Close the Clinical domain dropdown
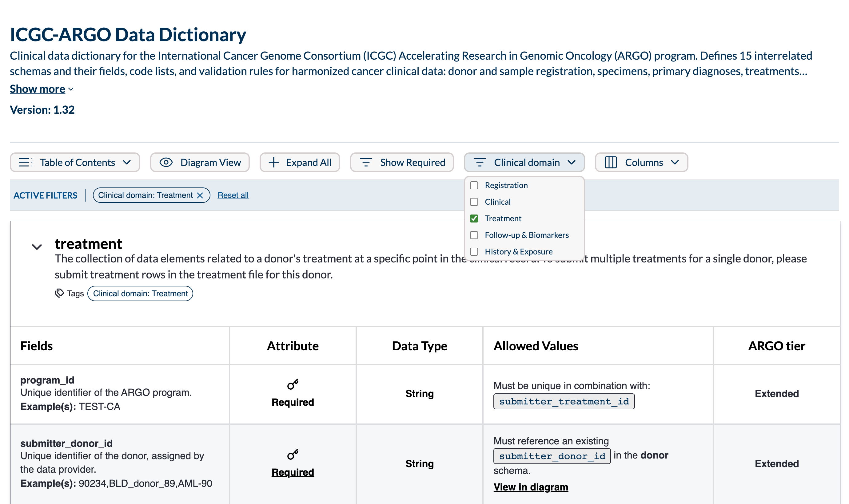849x504 pixels. point(524,162)
